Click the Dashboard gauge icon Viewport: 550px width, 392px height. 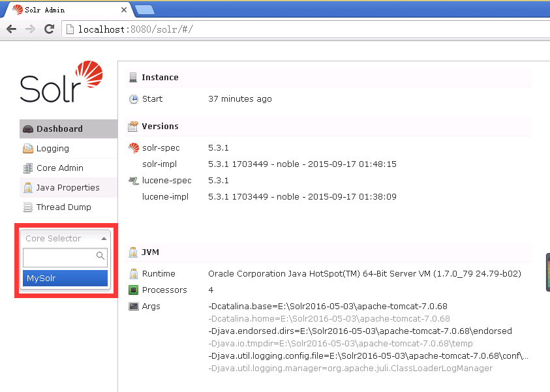[28, 129]
